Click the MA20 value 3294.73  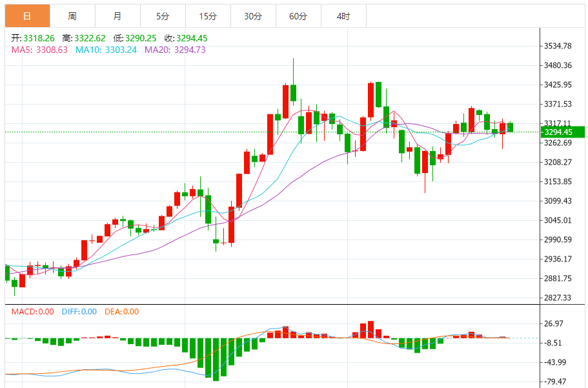[190, 50]
